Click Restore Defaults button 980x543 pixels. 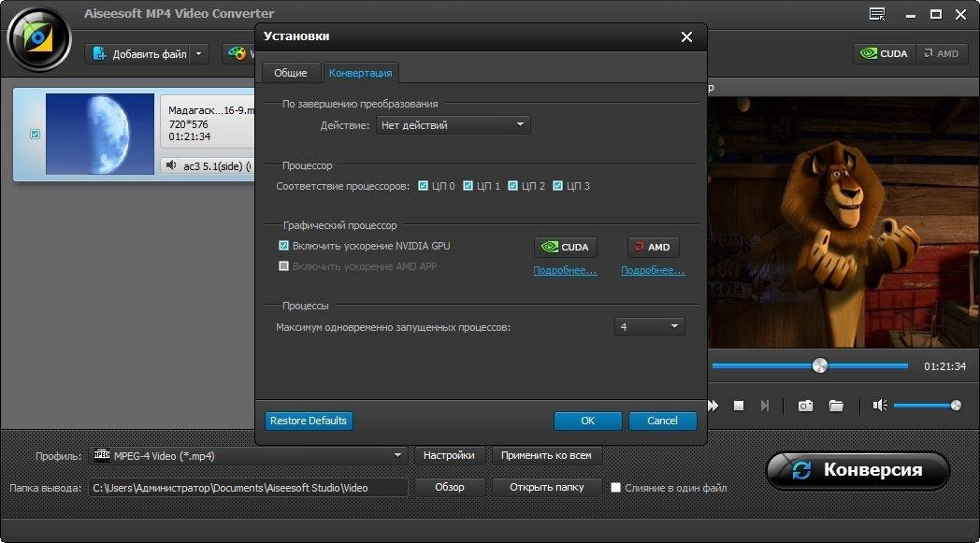click(309, 421)
